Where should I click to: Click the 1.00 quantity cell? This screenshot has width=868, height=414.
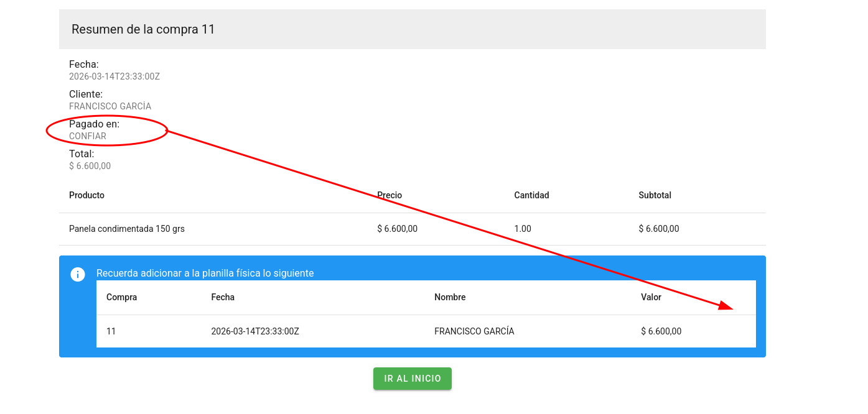[523, 229]
